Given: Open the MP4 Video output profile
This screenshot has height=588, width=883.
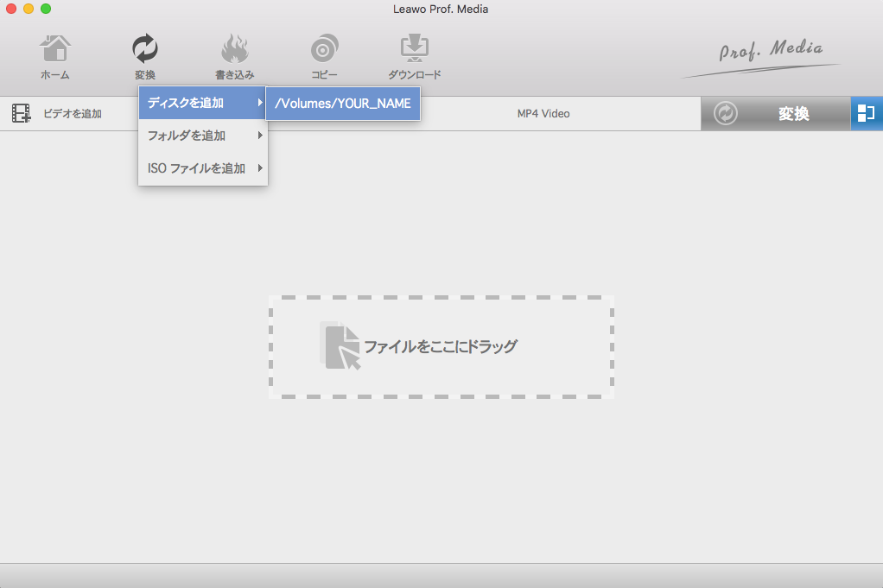Looking at the screenshot, I should tap(543, 114).
